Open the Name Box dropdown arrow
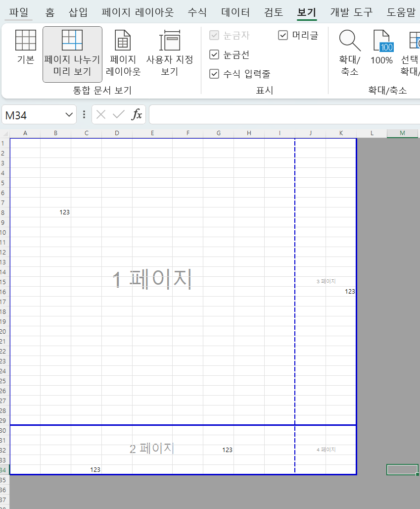 pyautogui.click(x=68, y=114)
